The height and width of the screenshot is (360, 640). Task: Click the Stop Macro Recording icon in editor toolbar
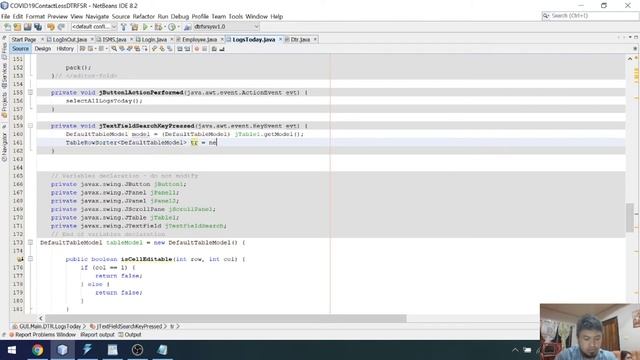(x=204, y=49)
